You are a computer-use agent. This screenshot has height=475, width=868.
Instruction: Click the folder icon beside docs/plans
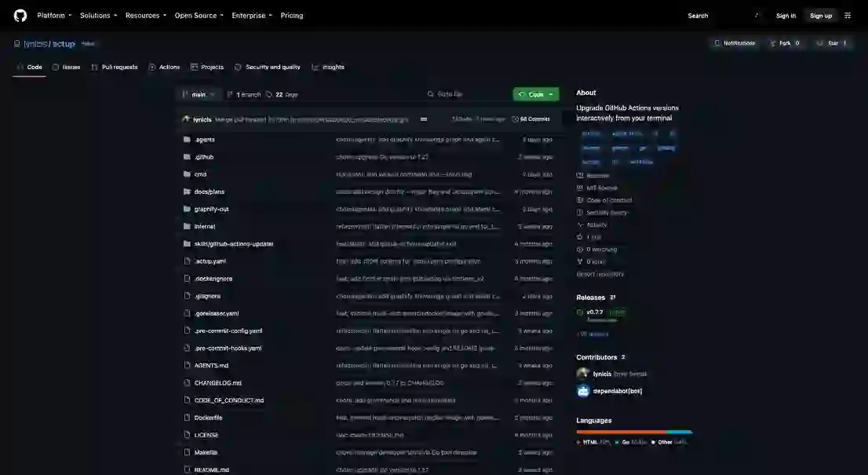tap(187, 192)
